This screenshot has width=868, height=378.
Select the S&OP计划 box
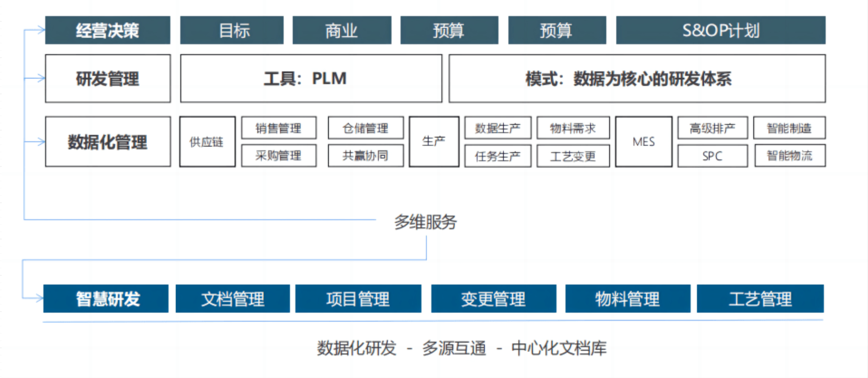point(720,30)
